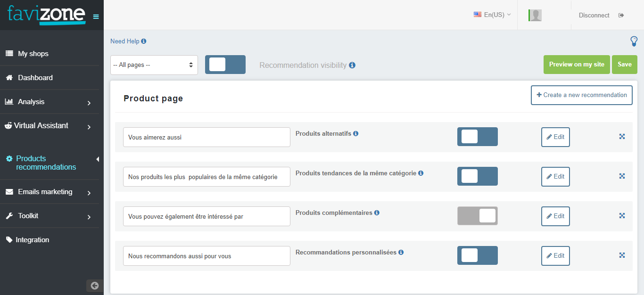Click the move icon on Produits alternatifs row

[x=622, y=137]
